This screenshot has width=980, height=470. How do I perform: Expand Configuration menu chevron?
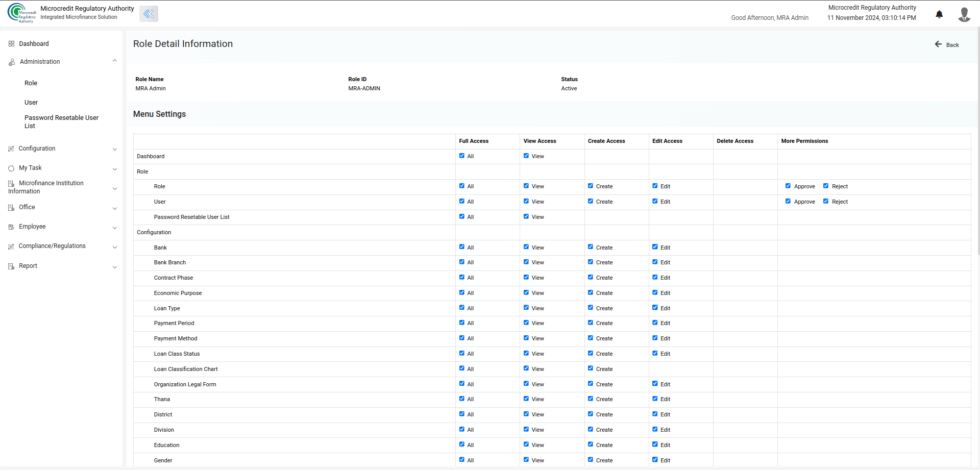[115, 150]
